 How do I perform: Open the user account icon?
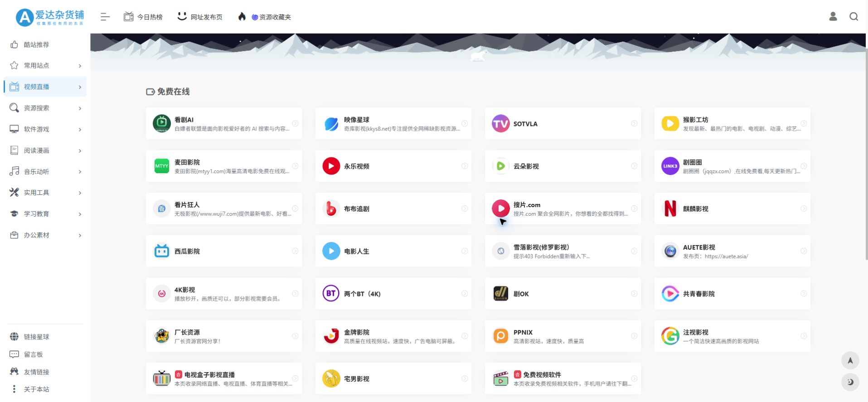click(x=833, y=16)
